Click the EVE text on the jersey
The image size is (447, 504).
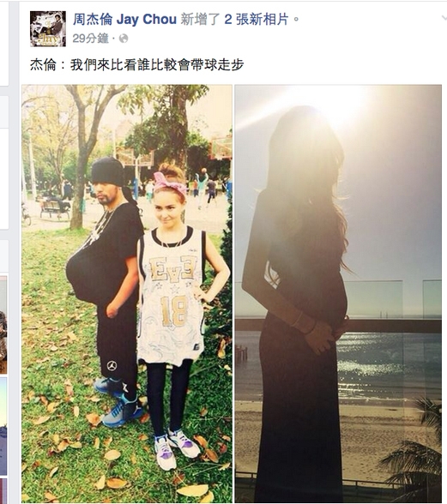tap(173, 267)
